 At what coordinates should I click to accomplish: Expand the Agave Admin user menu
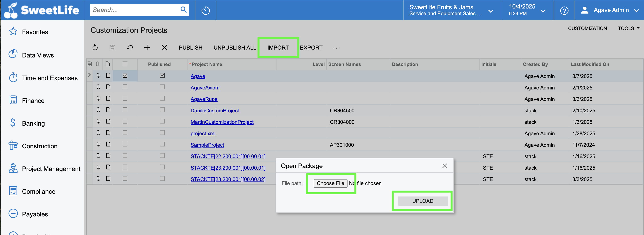tap(636, 11)
